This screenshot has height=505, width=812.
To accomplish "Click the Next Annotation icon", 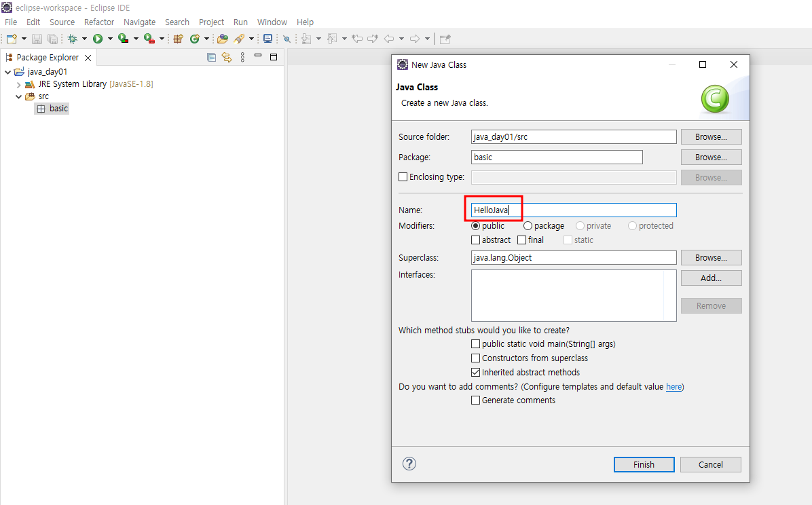I will coord(306,39).
